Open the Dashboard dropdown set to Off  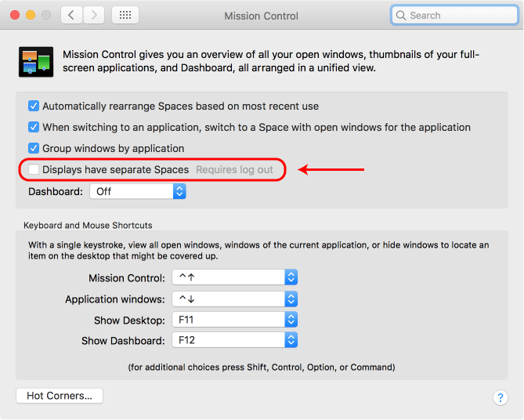pos(138,192)
